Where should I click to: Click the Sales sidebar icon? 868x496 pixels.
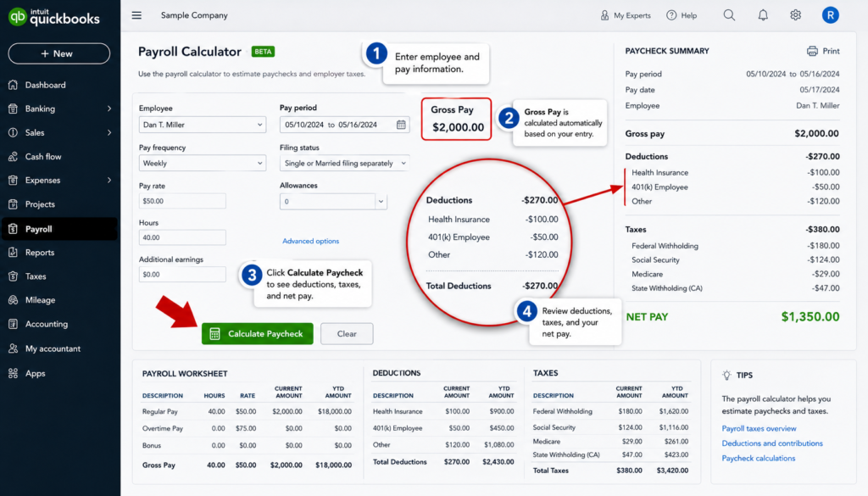[14, 132]
